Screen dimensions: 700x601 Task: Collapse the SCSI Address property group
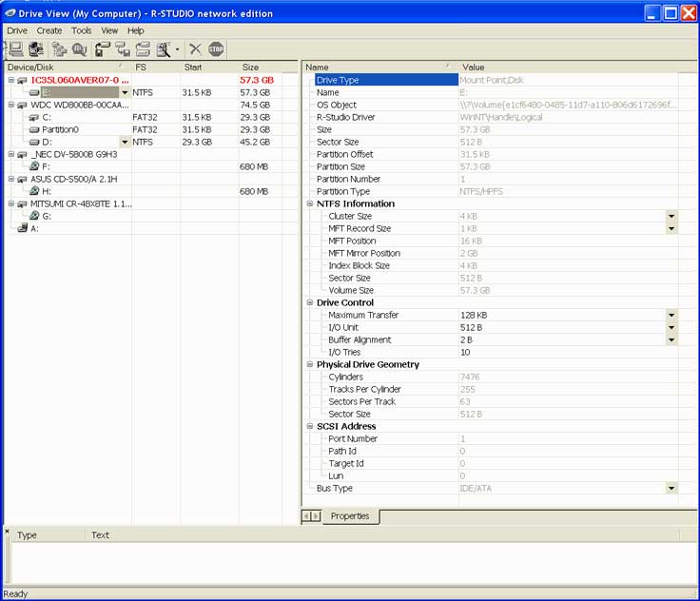tap(310, 426)
